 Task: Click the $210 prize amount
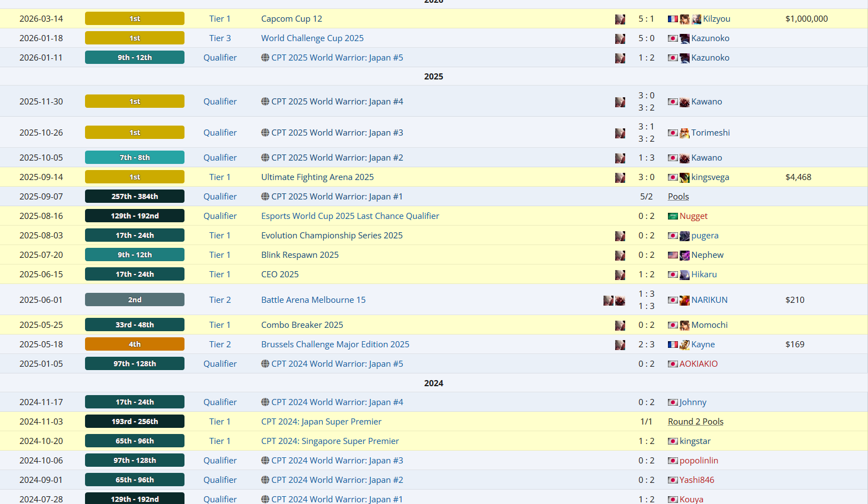coord(795,300)
